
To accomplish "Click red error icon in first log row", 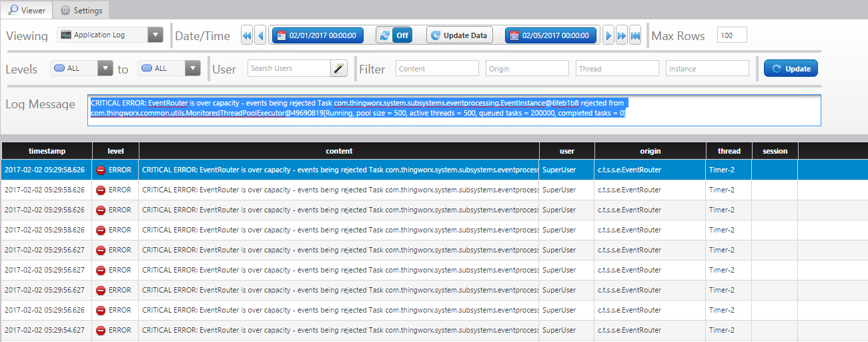I will (x=101, y=170).
